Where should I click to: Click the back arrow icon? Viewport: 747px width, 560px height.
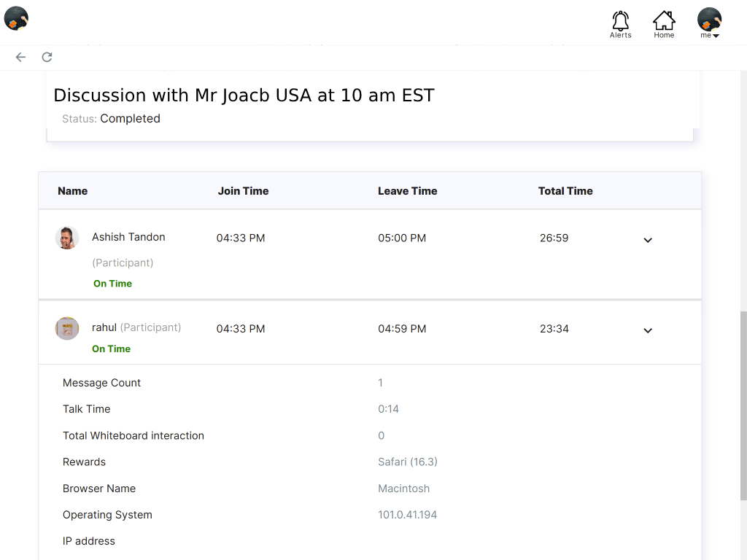tap(20, 57)
